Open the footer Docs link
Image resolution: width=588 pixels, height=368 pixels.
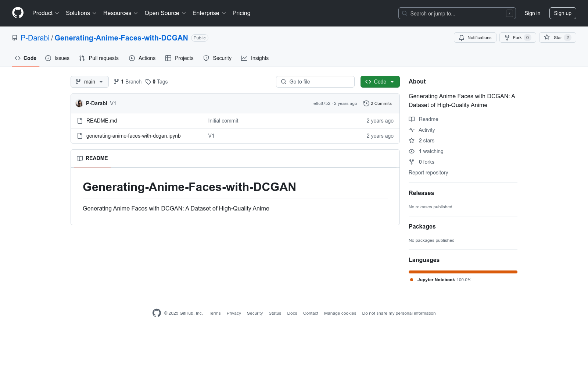[x=292, y=313]
